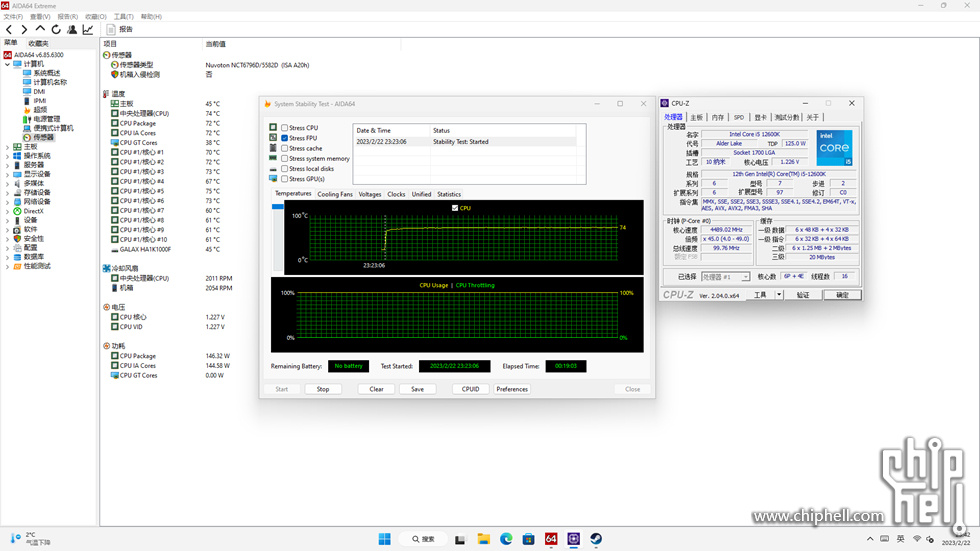Open the Preferences button
Viewport: 980px width, 551px height.
click(512, 389)
